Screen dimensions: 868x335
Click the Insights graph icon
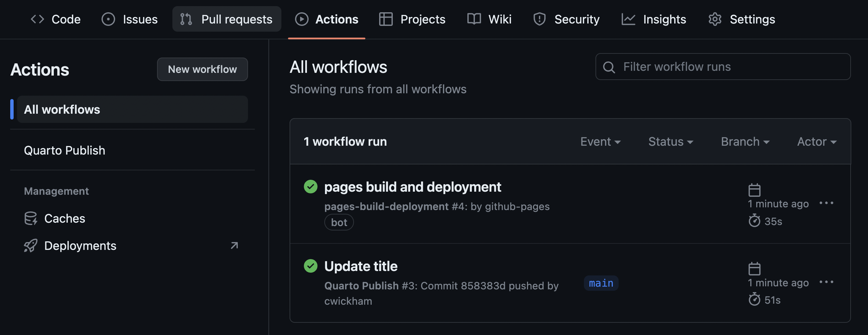tap(629, 19)
